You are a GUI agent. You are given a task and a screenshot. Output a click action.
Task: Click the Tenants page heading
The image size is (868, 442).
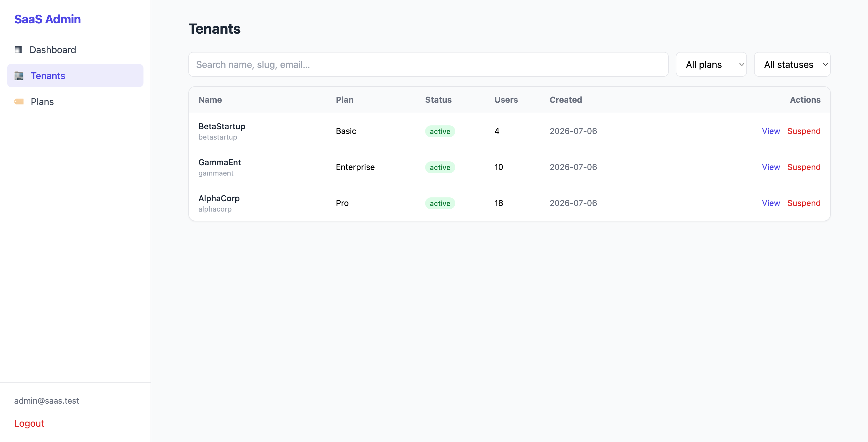pos(214,29)
